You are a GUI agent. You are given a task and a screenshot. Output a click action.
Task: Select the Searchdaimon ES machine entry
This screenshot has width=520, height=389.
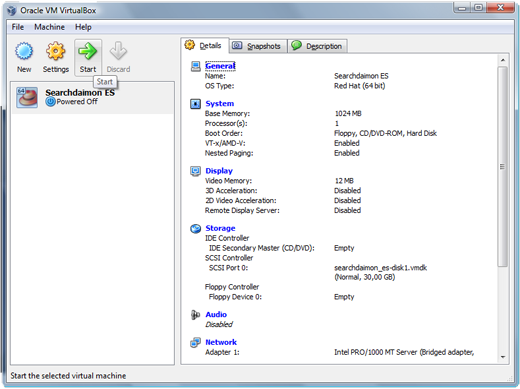click(x=93, y=98)
